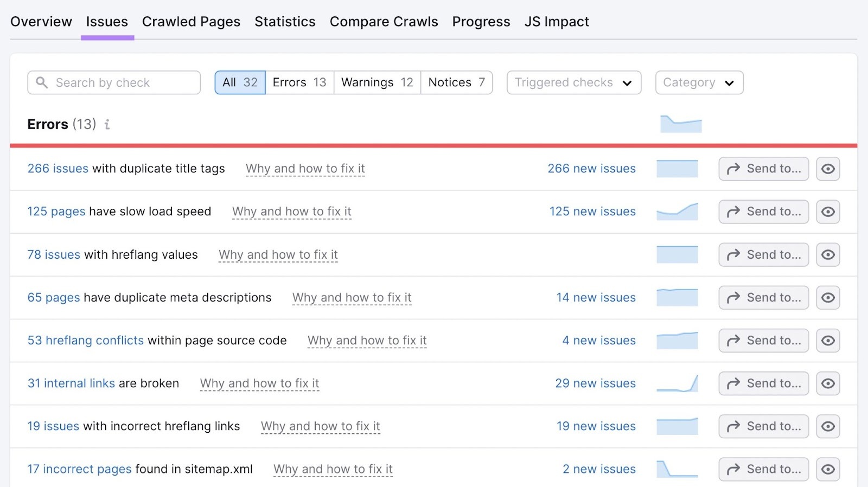
Task: Switch to JS Impact tab
Action: pos(557,22)
